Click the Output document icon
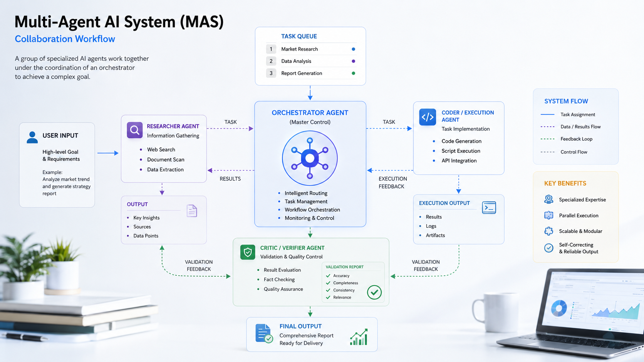 [x=192, y=211]
